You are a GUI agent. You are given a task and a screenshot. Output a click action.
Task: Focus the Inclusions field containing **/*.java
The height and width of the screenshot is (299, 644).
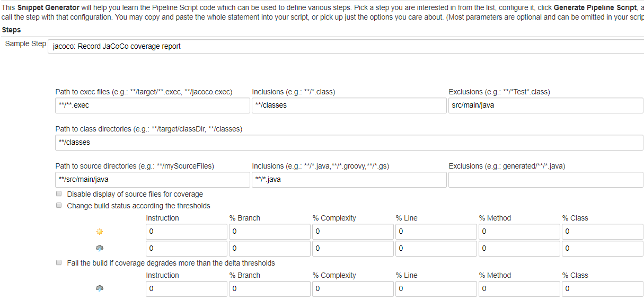click(349, 179)
